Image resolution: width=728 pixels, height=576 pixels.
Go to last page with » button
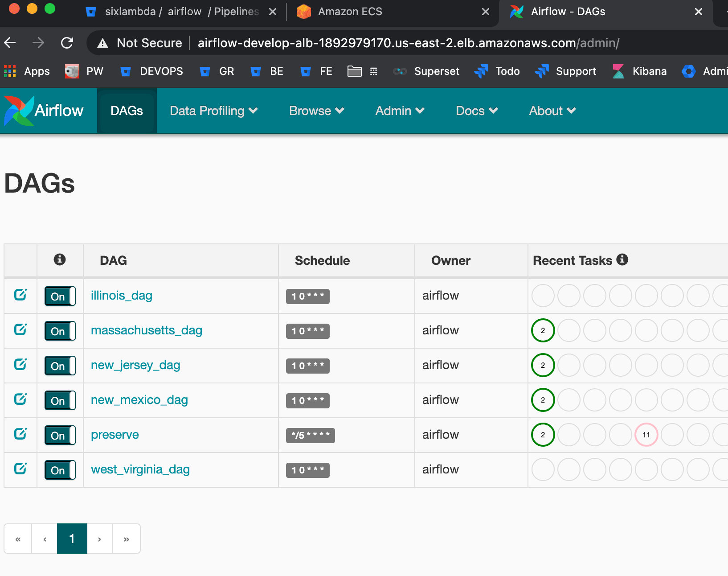click(x=127, y=539)
